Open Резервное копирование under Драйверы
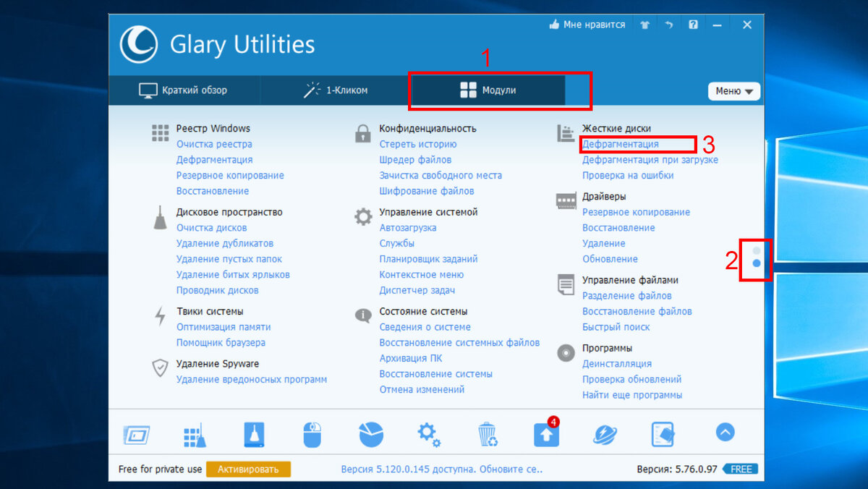Screen dimensions: 868x489 636,212
